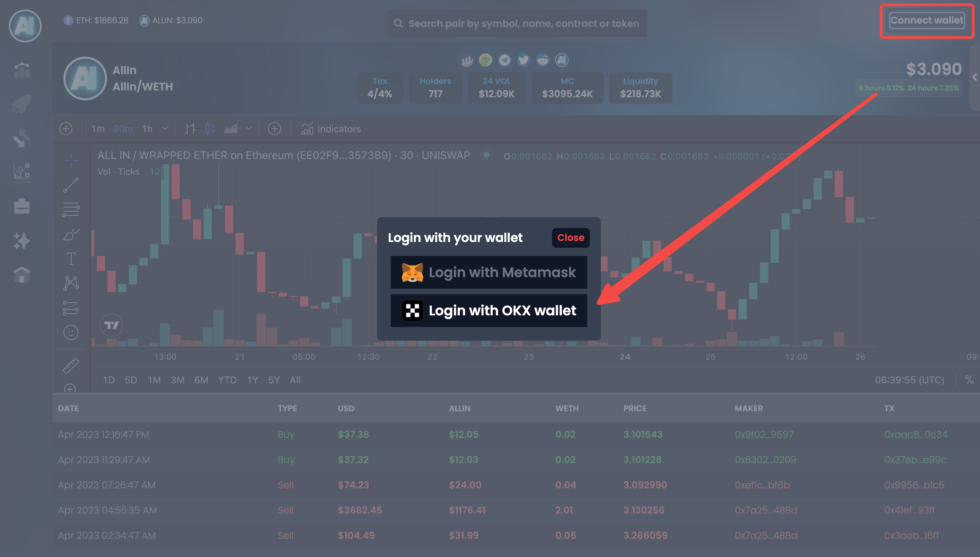The height and width of the screenshot is (557, 980).
Task: Select the YTD date range tab
Action: (x=227, y=380)
